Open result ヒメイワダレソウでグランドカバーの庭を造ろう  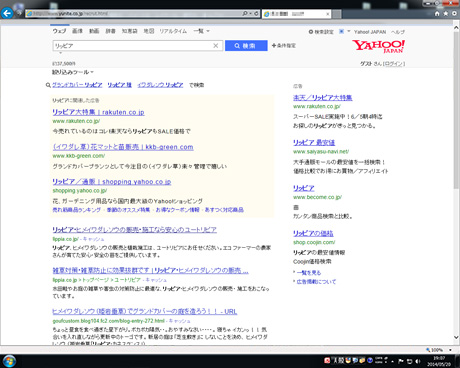pyautogui.click(x=145, y=311)
